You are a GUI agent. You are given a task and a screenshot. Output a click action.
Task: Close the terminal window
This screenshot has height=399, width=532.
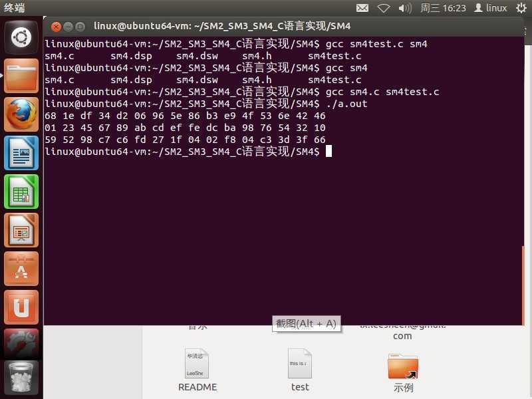56,27
